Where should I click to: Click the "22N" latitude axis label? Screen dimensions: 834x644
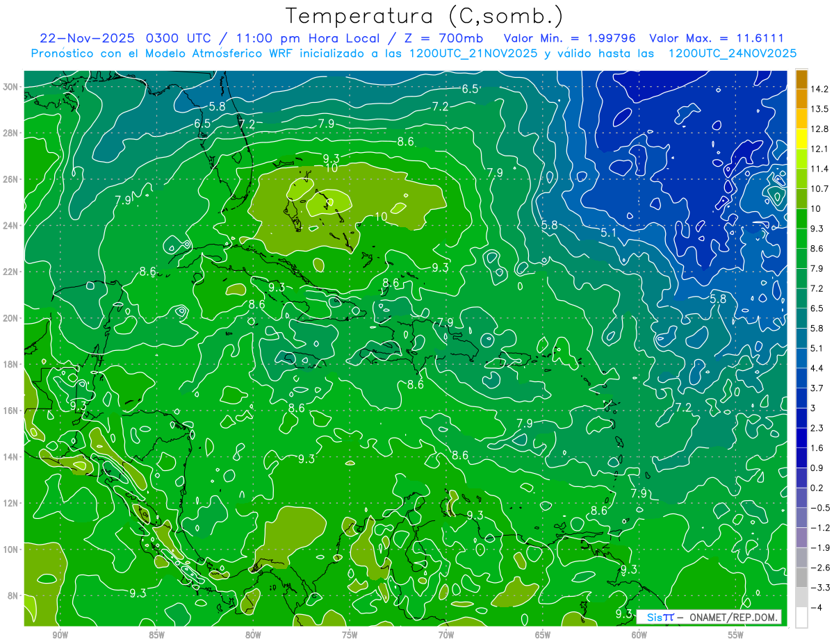click(10, 272)
